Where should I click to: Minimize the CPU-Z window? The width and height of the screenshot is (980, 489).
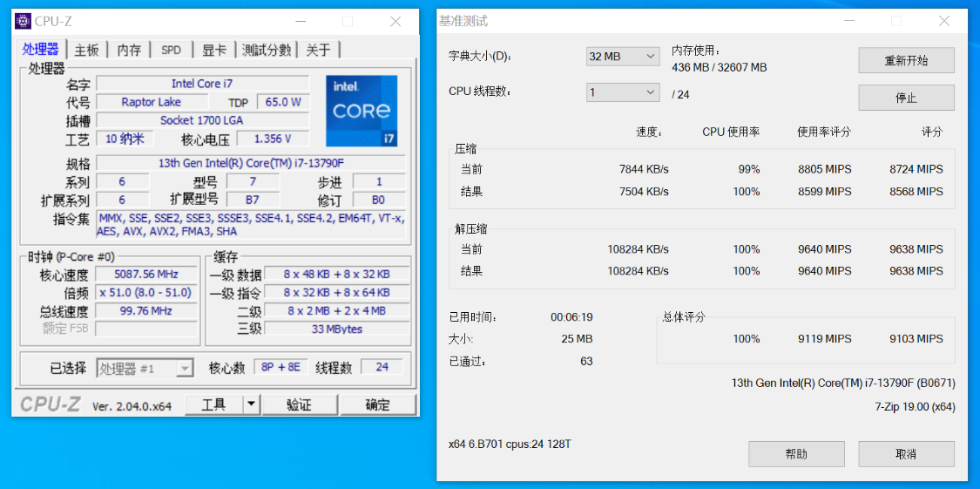(300, 21)
